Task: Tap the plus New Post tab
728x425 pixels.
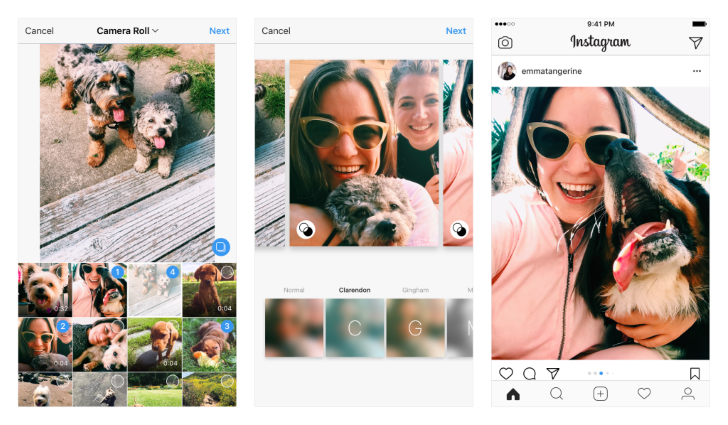Action: coord(600,394)
